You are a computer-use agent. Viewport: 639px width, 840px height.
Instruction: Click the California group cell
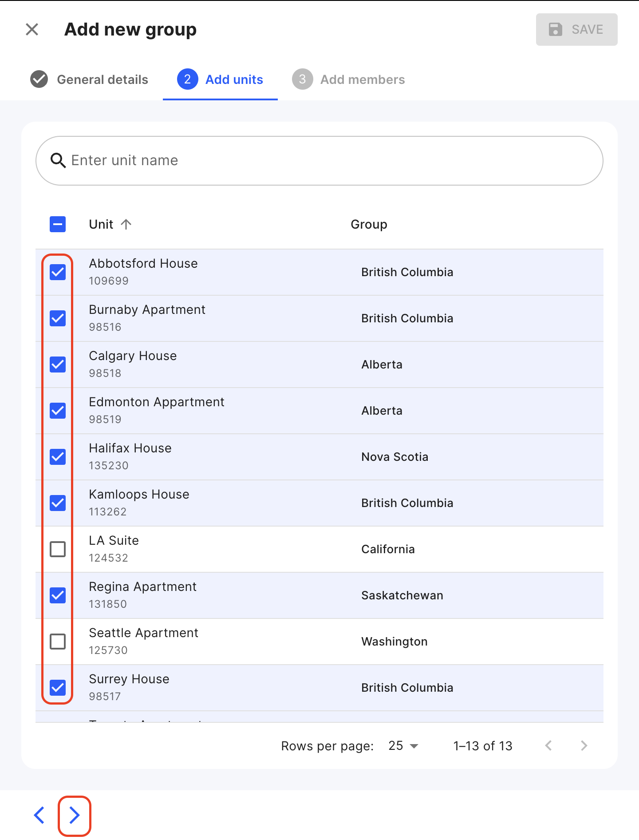(x=388, y=549)
